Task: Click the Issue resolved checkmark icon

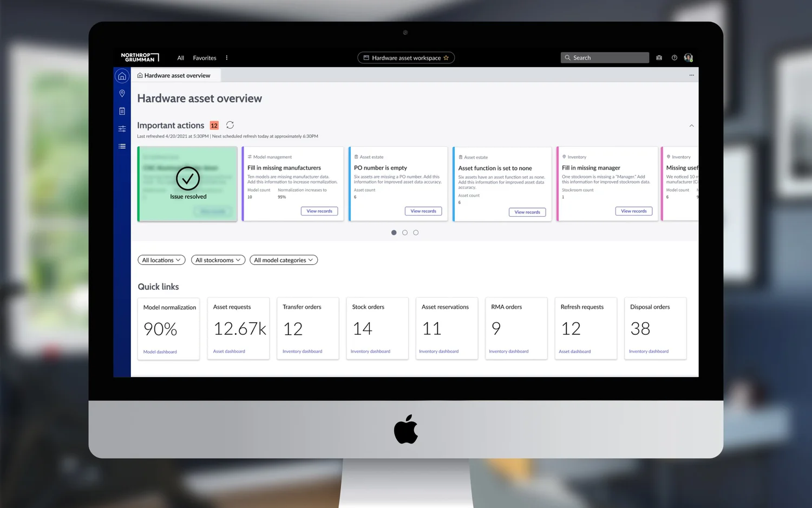Action: (188, 178)
